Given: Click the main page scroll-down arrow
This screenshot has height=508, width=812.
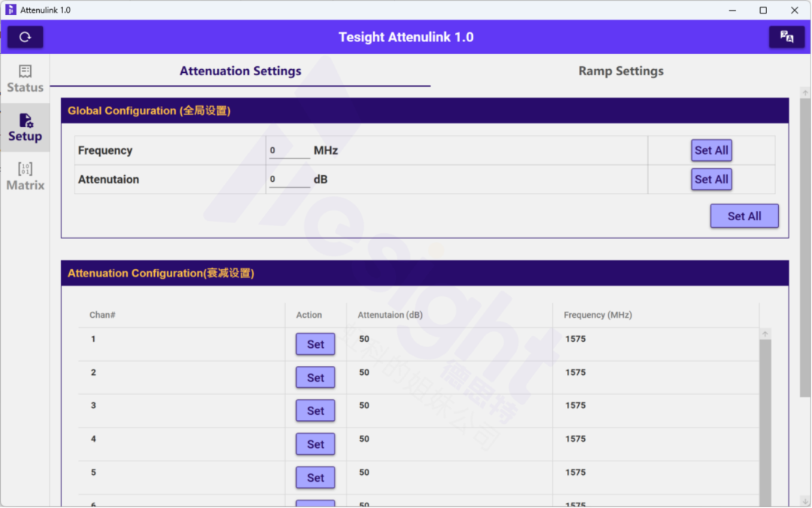Looking at the screenshot, I should pyautogui.click(x=804, y=500).
